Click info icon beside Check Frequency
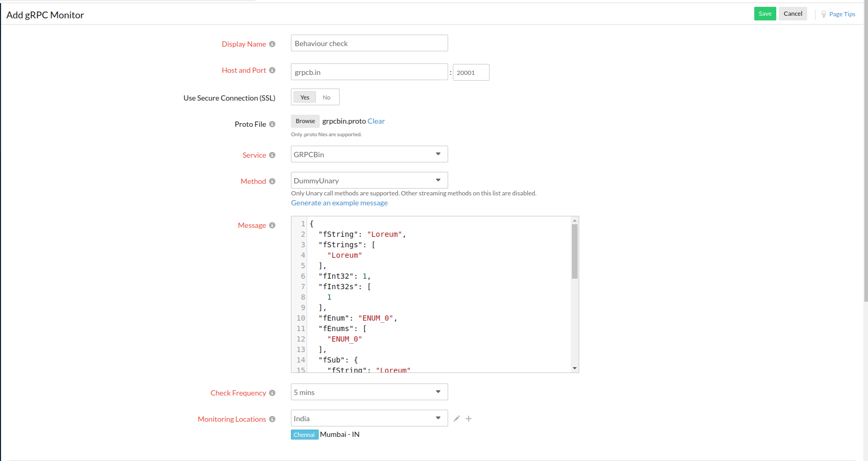 [272, 393]
